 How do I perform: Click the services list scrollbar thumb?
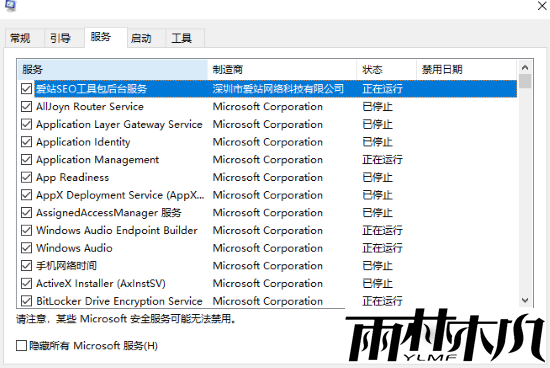(x=525, y=81)
